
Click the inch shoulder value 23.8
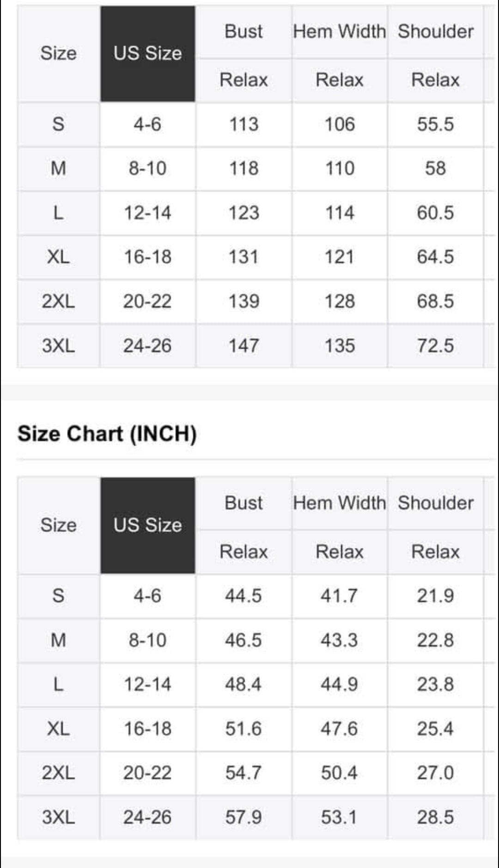coord(435,684)
